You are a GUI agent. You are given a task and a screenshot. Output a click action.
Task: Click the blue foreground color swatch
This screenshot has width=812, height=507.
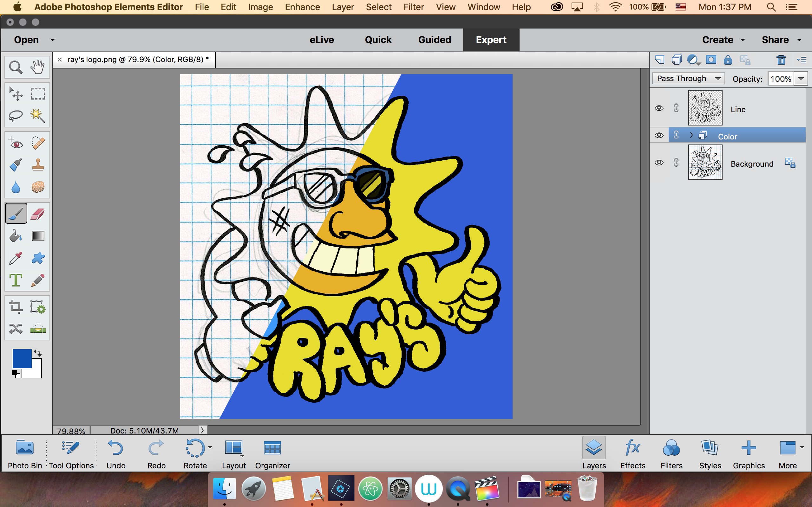pos(22,358)
